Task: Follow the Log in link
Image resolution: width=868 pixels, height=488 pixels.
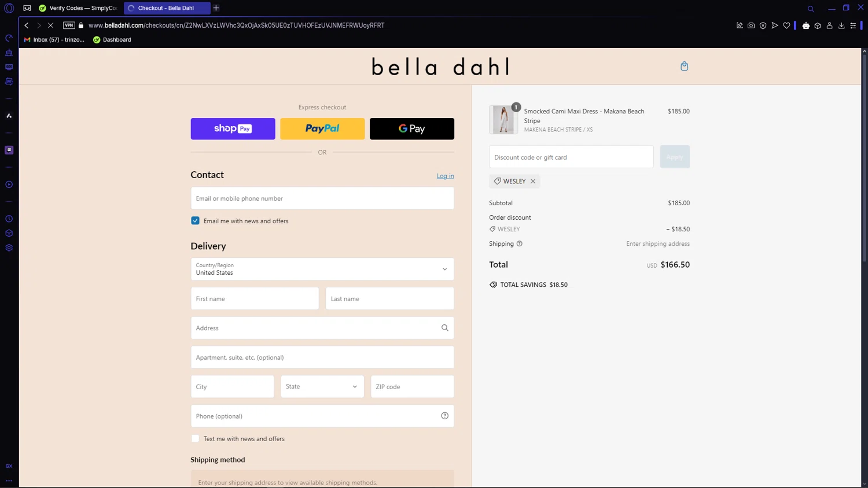Action: (446, 176)
